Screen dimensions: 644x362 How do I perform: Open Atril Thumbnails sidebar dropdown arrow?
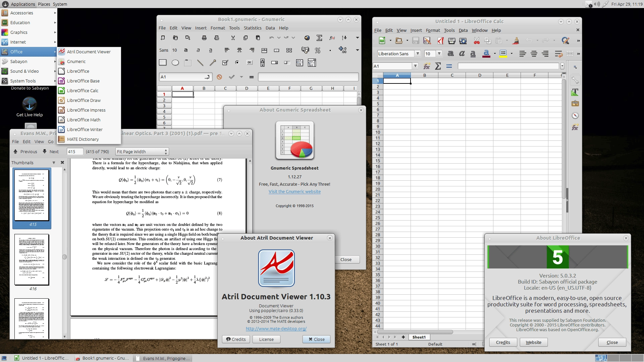(x=54, y=163)
